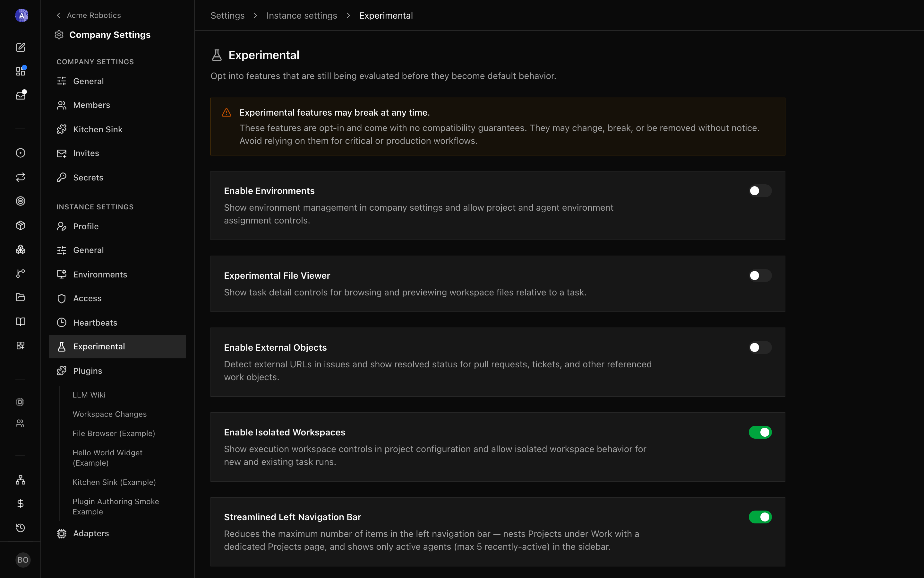924x578 pixels.
Task: Click the Company Settings gear icon
Action: (59, 35)
